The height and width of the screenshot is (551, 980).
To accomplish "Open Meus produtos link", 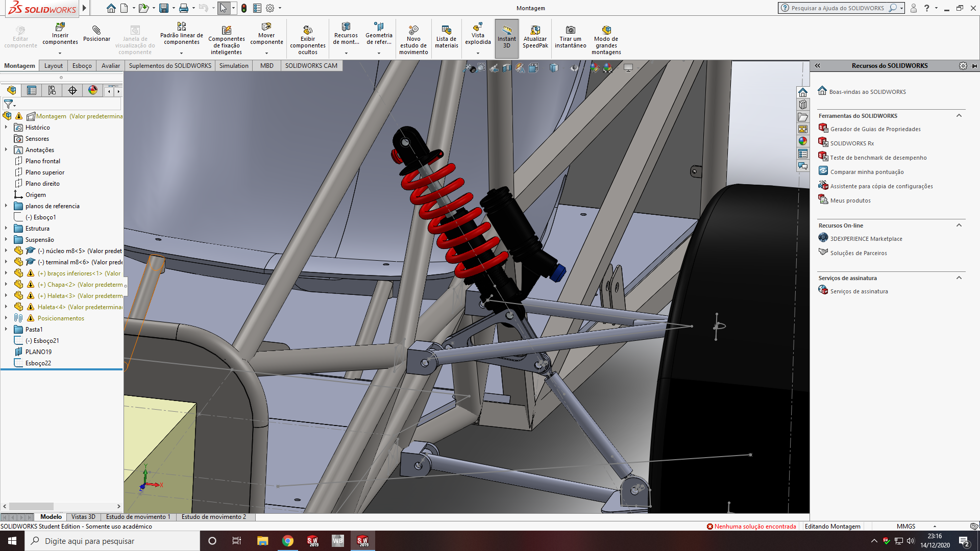I will point(850,201).
